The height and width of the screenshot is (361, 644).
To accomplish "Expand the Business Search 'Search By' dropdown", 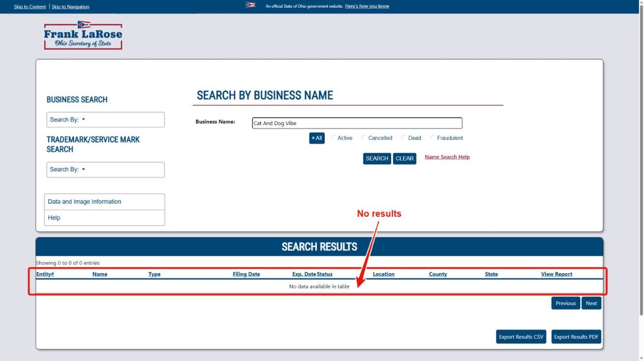I will tap(105, 120).
